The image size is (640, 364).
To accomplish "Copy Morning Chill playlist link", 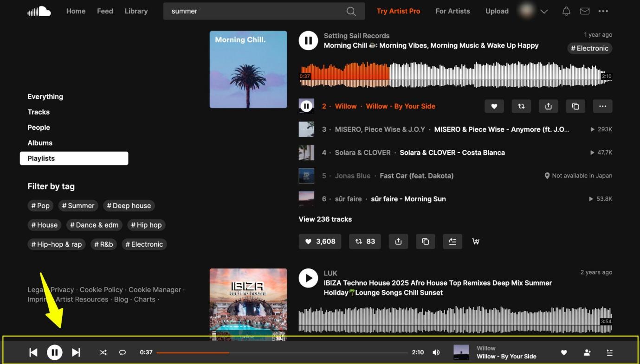I will pyautogui.click(x=426, y=241).
